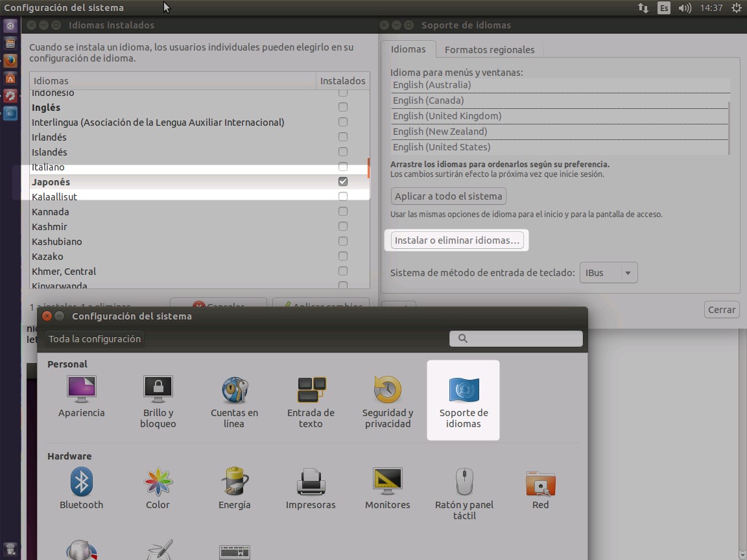Select English (United Kingdom) entry
The width and height of the screenshot is (747, 560).
click(x=560, y=116)
